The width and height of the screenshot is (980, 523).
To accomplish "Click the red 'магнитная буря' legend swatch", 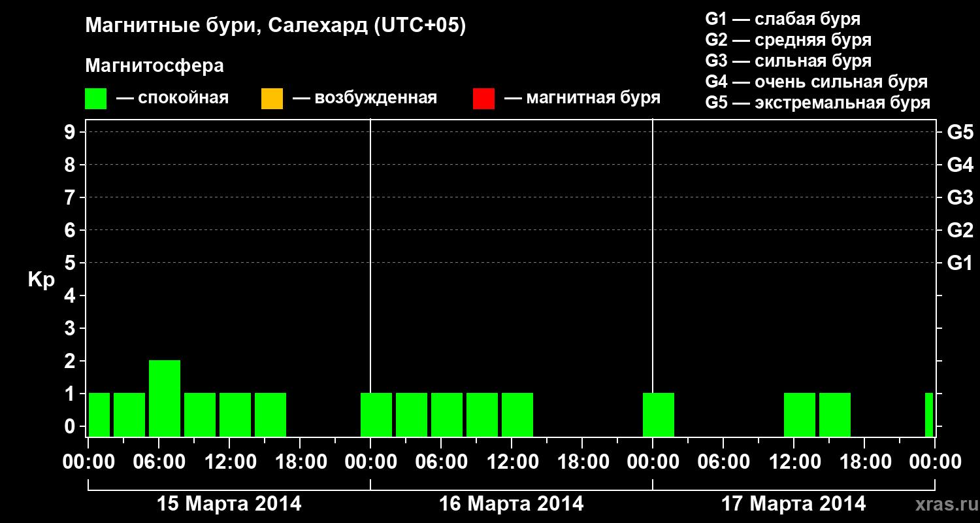I will pyautogui.click(x=483, y=99).
